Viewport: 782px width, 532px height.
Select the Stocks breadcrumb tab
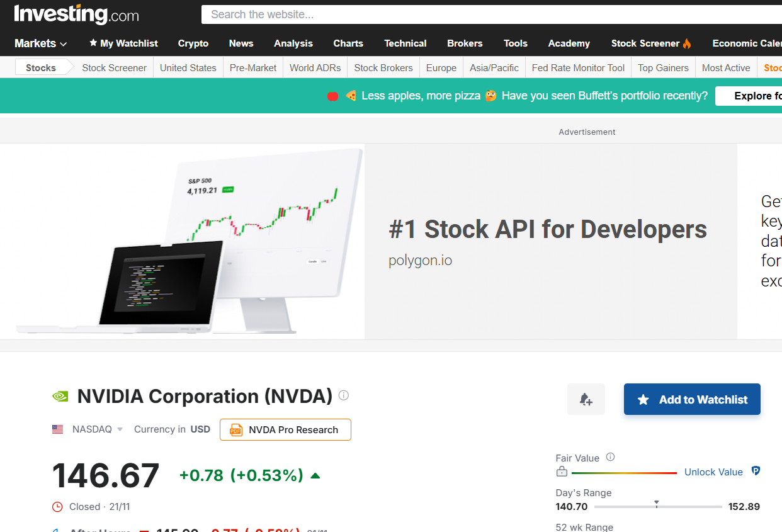41,68
